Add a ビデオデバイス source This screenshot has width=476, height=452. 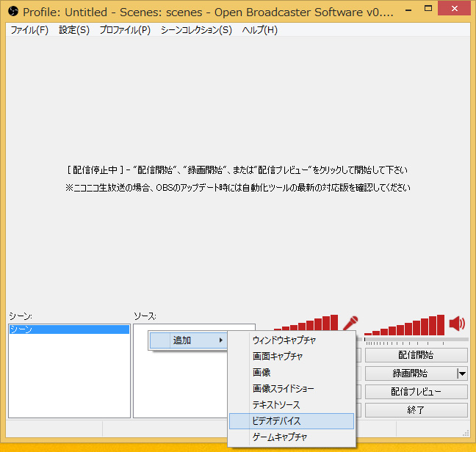(x=292, y=421)
